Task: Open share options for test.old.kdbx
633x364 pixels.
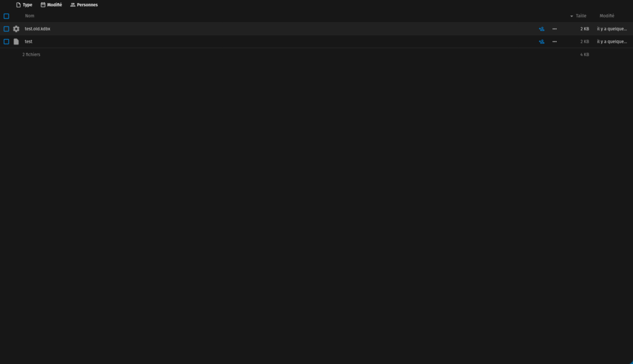Action: (x=542, y=29)
